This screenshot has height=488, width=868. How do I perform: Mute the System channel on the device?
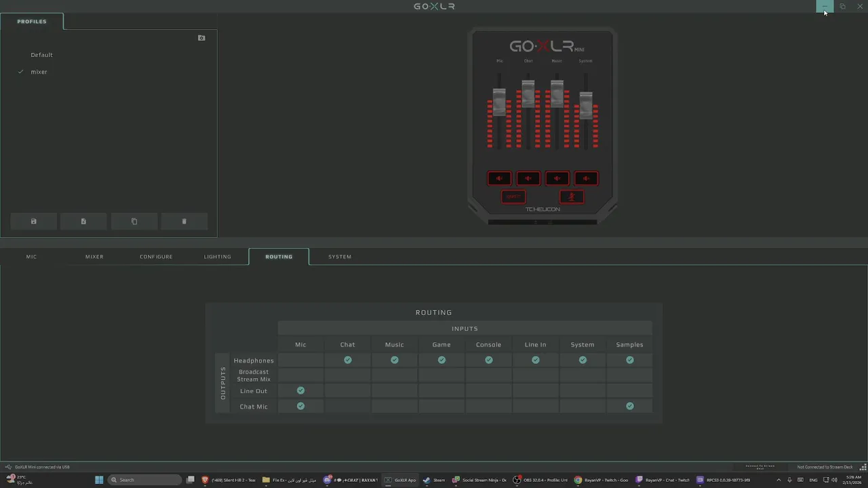coord(587,178)
